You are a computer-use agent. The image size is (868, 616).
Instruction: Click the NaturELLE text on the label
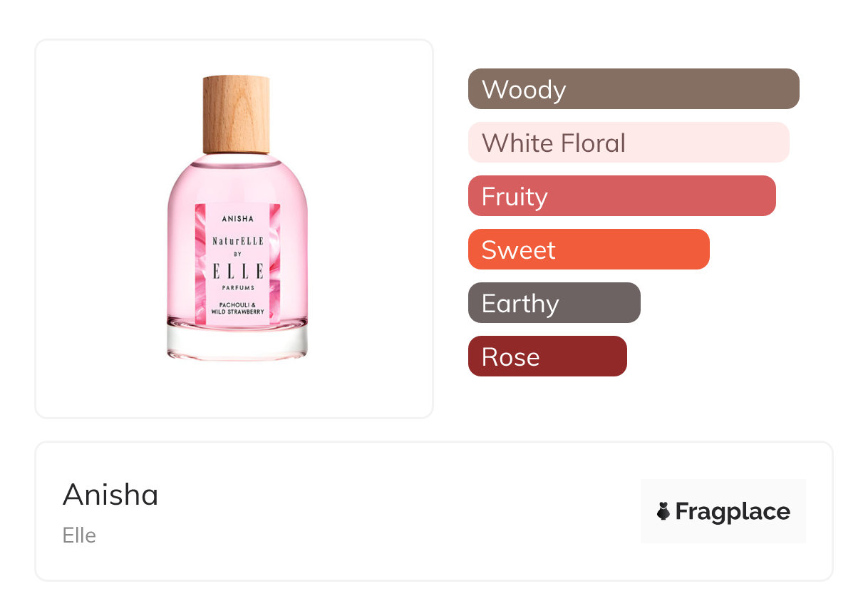click(238, 242)
